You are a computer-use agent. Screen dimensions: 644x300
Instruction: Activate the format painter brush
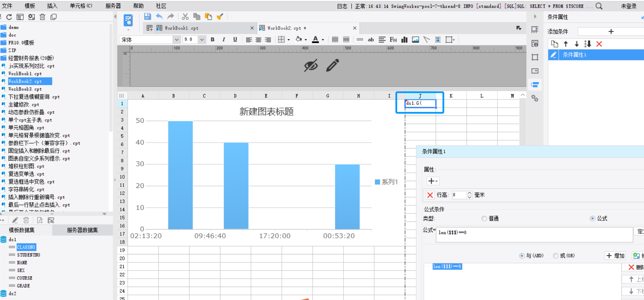(x=220, y=16)
